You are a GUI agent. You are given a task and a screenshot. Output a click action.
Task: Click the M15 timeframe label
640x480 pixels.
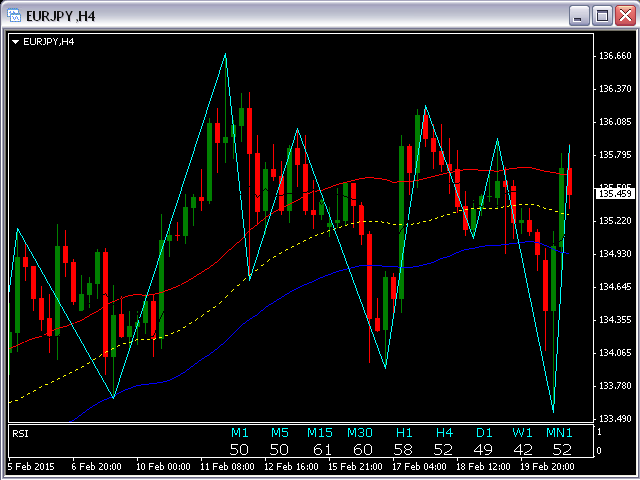tap(320, 432)
